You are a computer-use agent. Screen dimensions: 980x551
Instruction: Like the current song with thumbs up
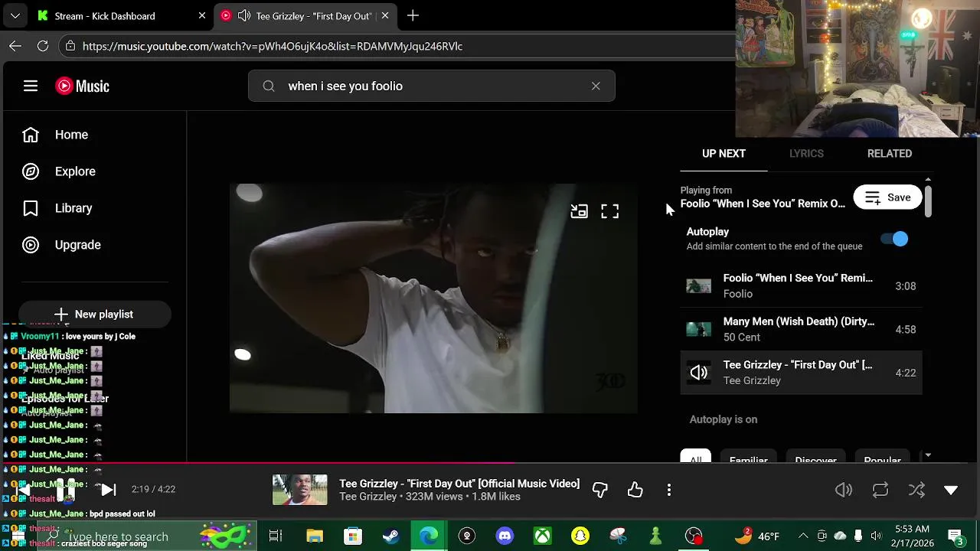(x=635, y=490)
